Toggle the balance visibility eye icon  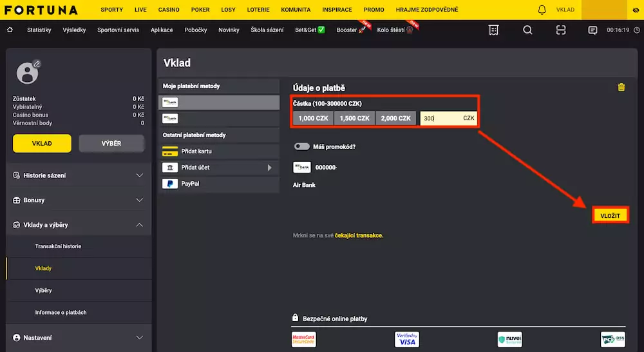(636, 10)
